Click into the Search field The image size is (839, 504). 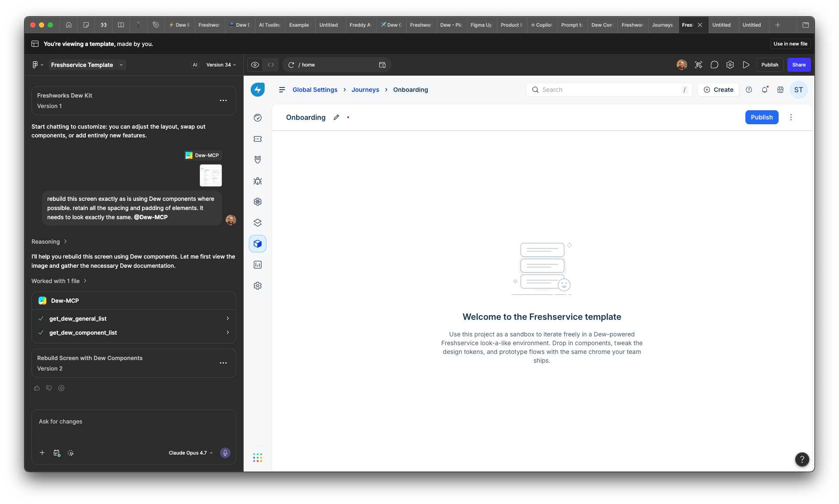point(609,90)
